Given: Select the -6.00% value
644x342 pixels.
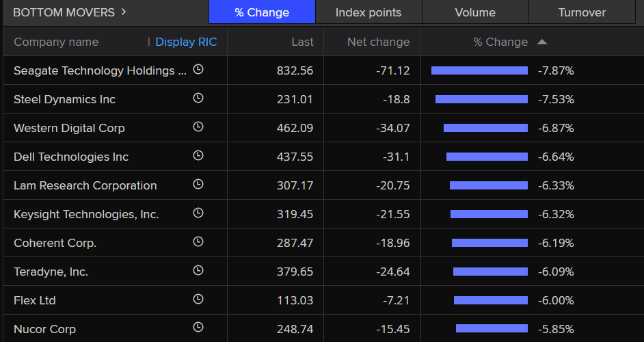Looking at the screenshot, I should [x=556, y=300].
